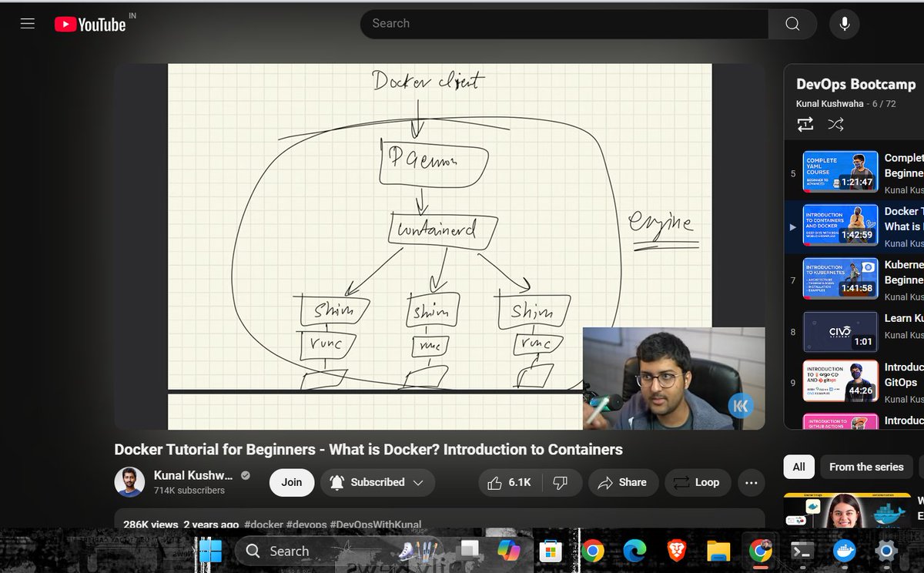924x573 pixels.
Task: Click the Join membership button
Action: (292, 482)
